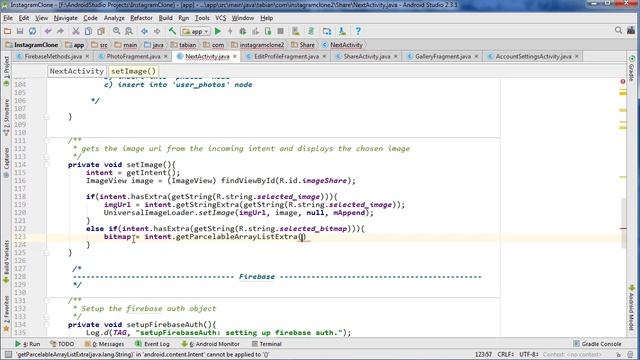The image size is (640, 360).
Task: Click the Find magnifier icon
Action: [117, 31]
